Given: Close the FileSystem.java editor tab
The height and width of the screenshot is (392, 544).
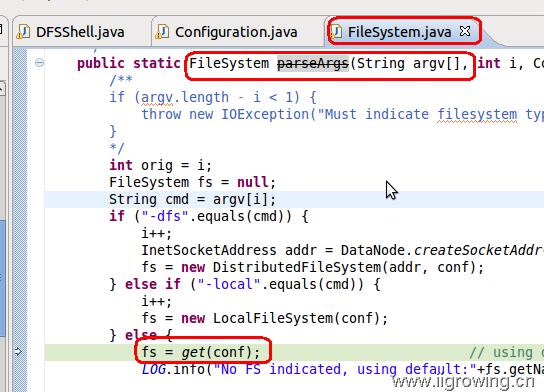Looking at the screenshot, I should pos(465,31).
